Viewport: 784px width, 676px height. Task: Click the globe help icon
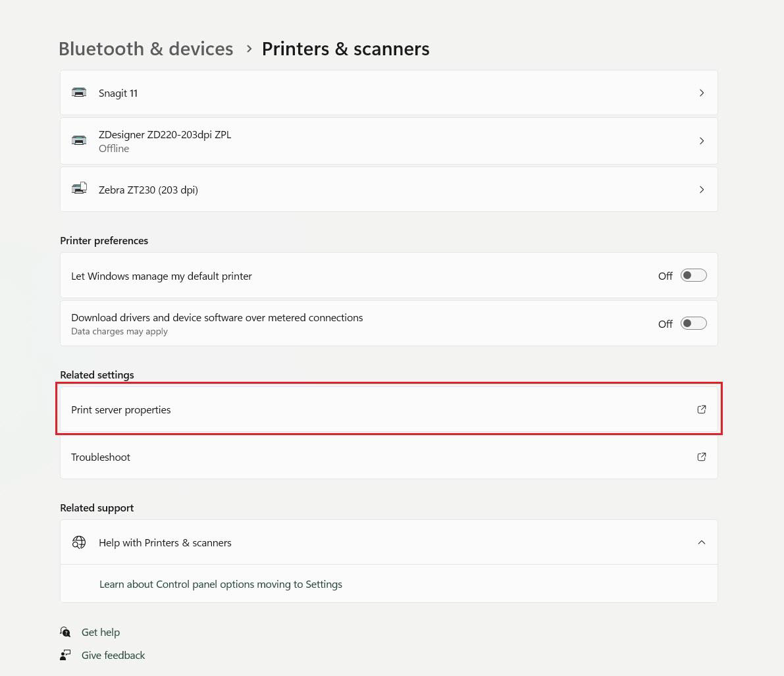[79, 542]
